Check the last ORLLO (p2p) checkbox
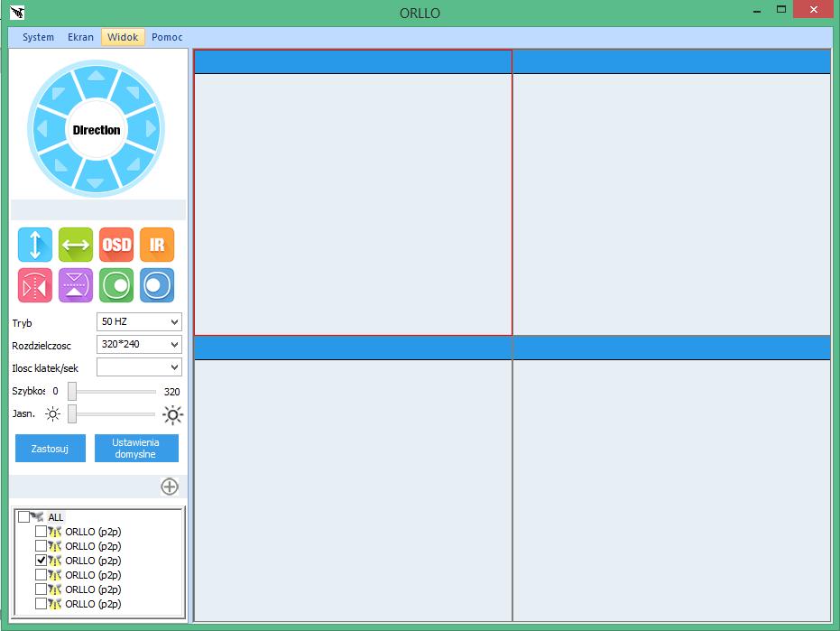Screen dimensions: 840x631 click(x=41, y=604)
